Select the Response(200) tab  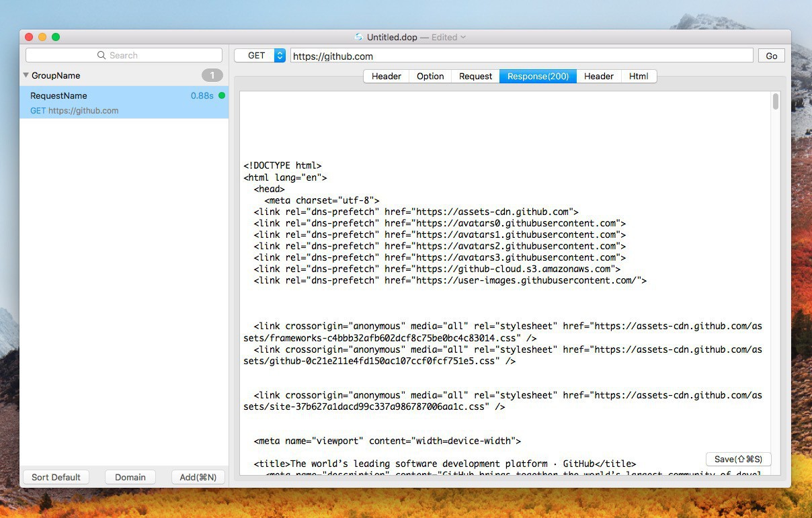[538, 76]
